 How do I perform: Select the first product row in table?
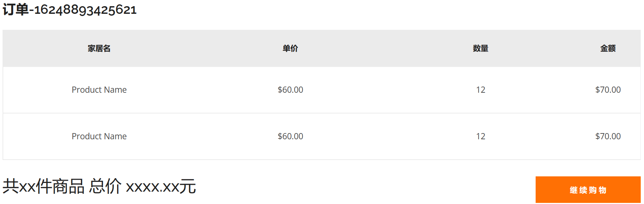[x=382, y=90]
